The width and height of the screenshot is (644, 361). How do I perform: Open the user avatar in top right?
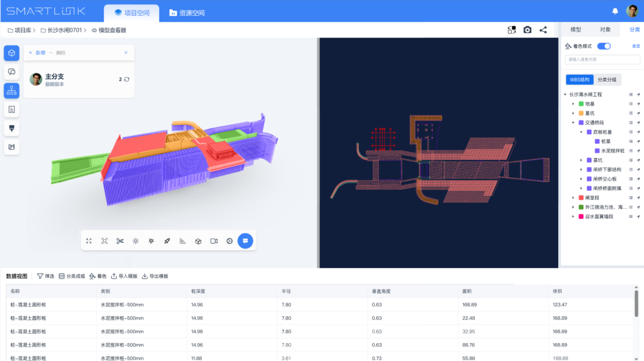pyautogui.click(x=631, y=11)
